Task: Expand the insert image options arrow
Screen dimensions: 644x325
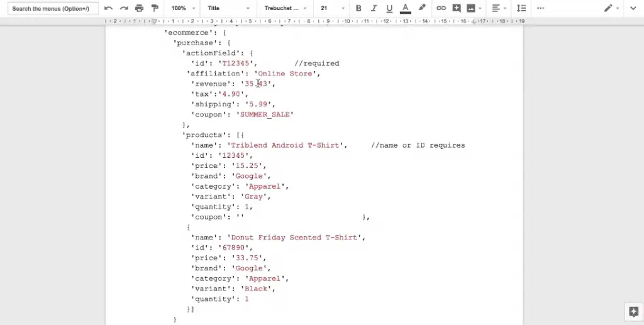Action: pyautogui.click(x=480, y=8)
